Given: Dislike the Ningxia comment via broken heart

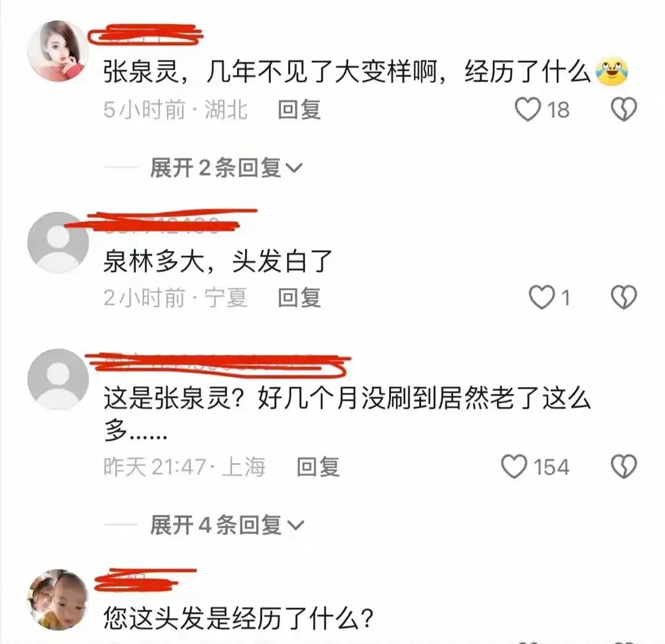Looking at the screenshot, I should click(x=623, y=297).
